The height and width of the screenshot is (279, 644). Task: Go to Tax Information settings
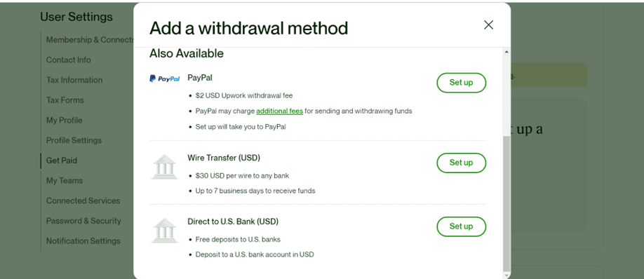[x=74, y=80]
